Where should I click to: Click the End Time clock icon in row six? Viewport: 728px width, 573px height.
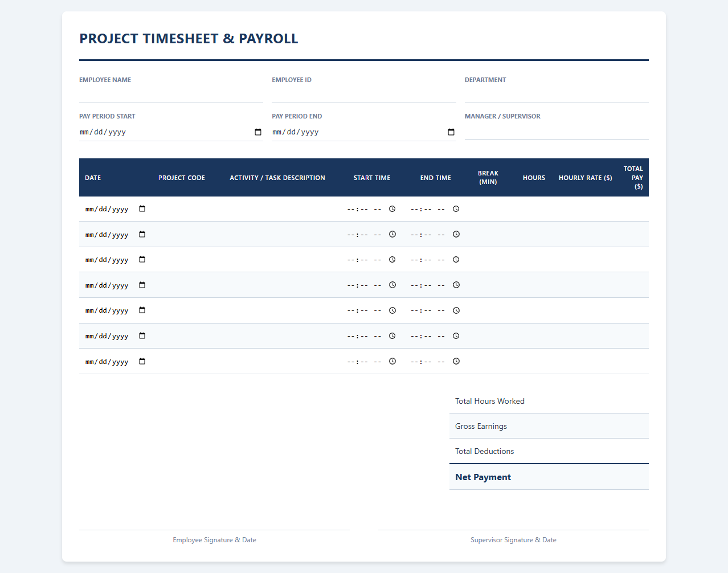coord(456,336)
